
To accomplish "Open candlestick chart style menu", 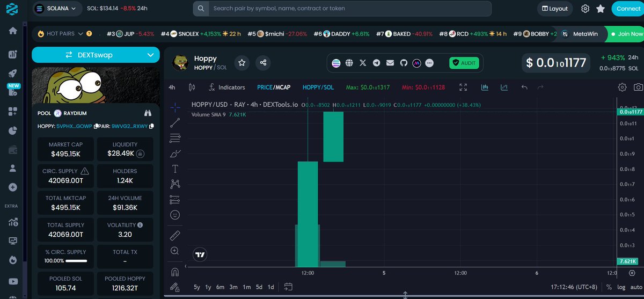I will pos(192,87).
